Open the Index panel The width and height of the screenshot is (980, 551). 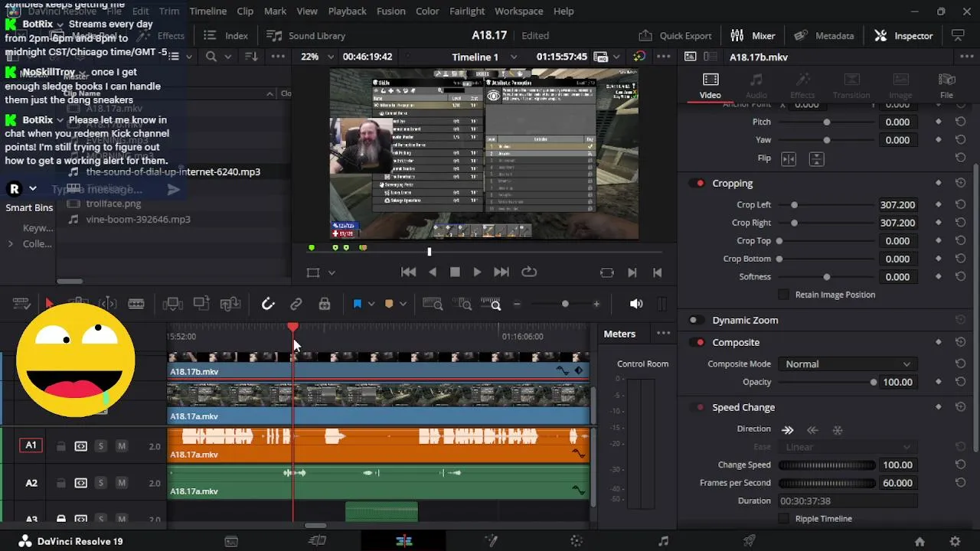point(226,36)
